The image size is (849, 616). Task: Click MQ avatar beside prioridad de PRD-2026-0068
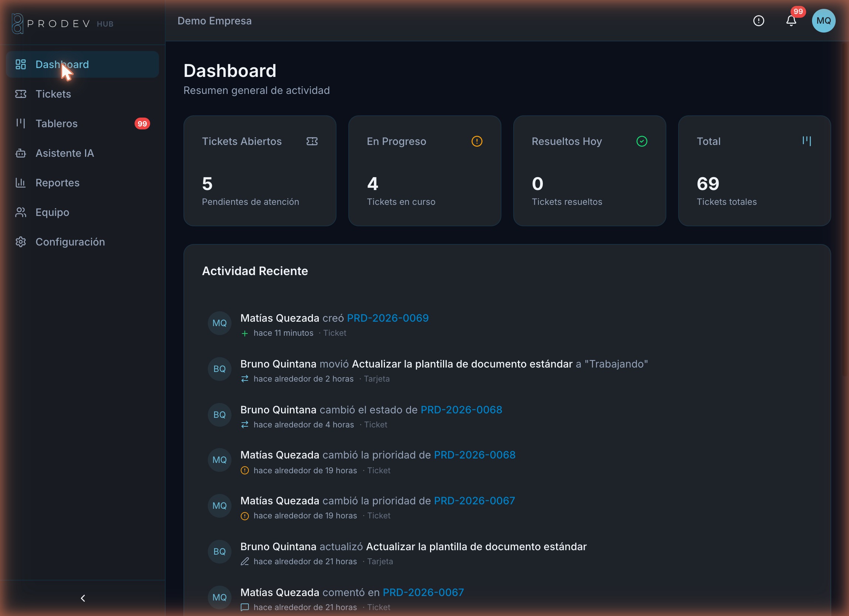[x=219, y=460]
